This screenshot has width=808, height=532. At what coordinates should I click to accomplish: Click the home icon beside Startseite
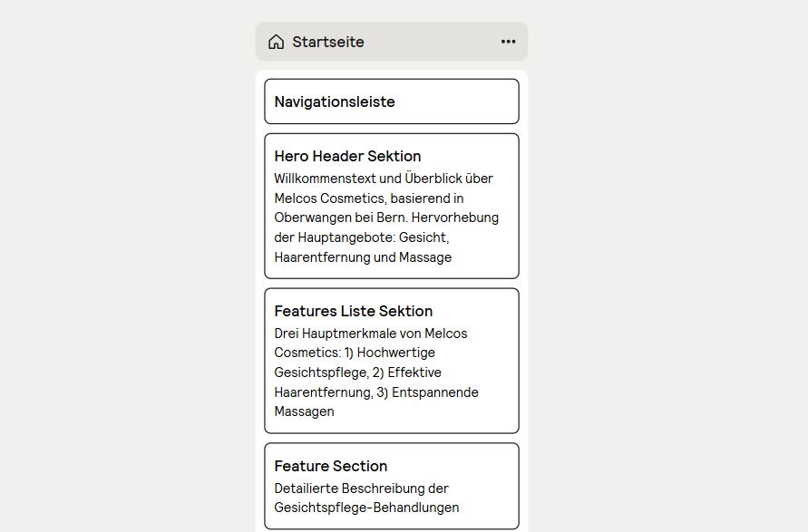pyautogui.click(x=277, y=42)
